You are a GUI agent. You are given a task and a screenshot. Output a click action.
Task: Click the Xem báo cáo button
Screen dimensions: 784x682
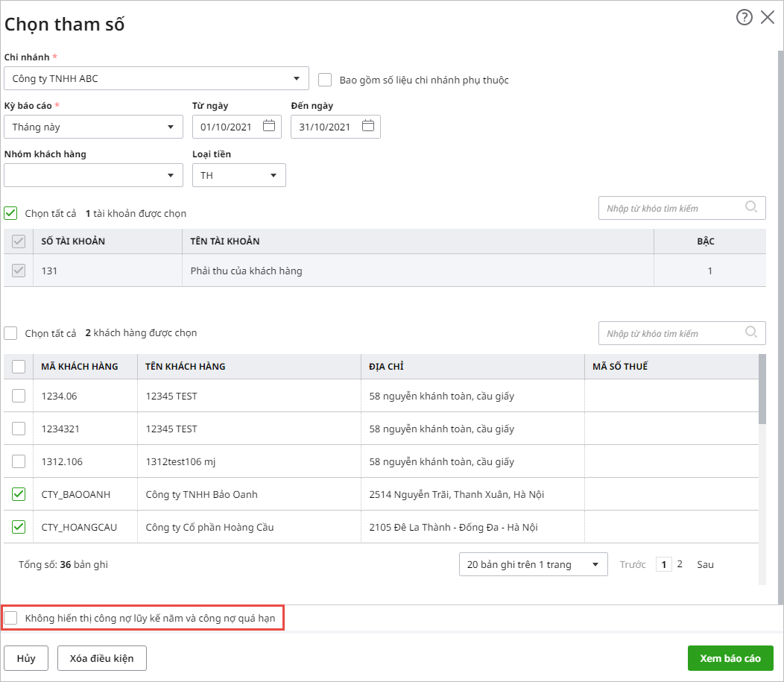(x=730, y=659)
